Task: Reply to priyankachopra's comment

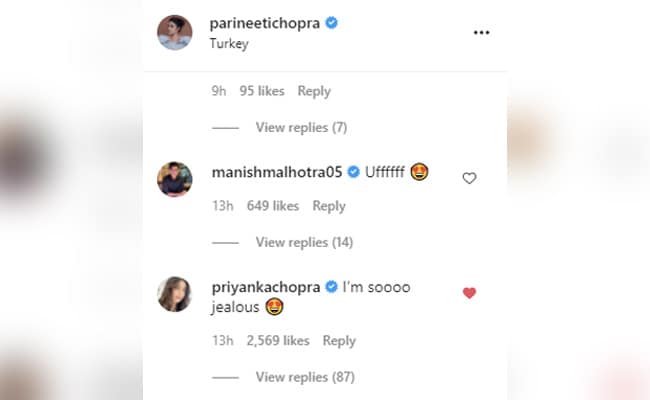Action: (339, 341)
